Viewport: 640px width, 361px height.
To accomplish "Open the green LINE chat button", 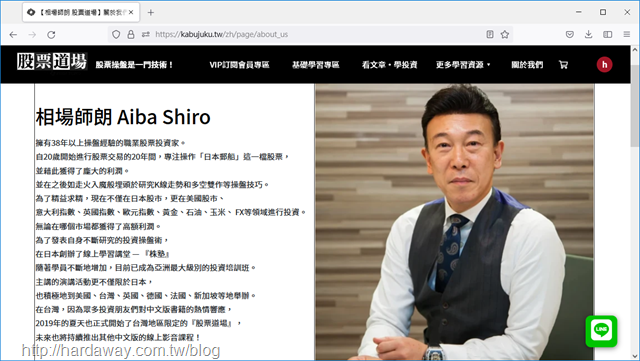I will click(601, 331).
